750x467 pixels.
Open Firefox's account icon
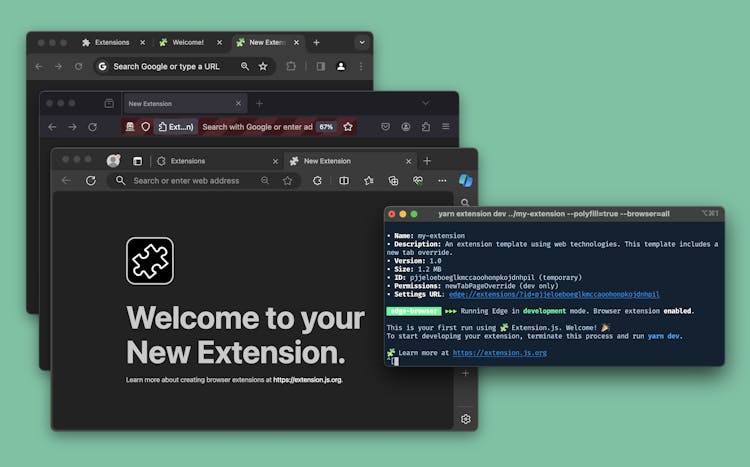click(x=406, y=127)
